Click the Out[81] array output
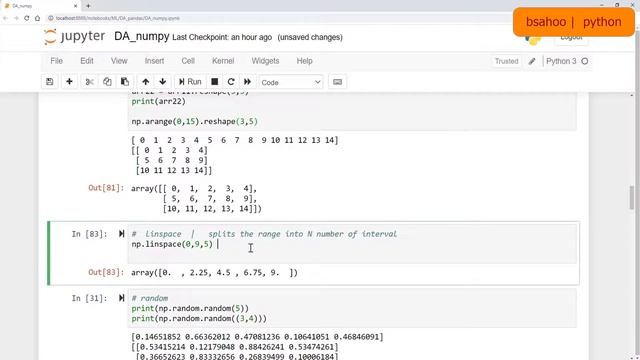The height and width of the screenshot is (360, 640). pos(196,199)
